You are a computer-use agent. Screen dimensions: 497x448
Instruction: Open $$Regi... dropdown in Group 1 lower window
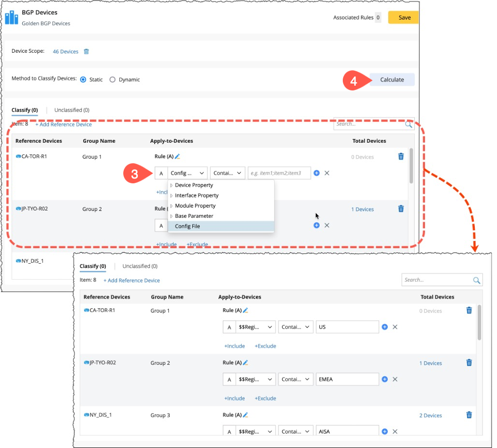tap(255, 327)
